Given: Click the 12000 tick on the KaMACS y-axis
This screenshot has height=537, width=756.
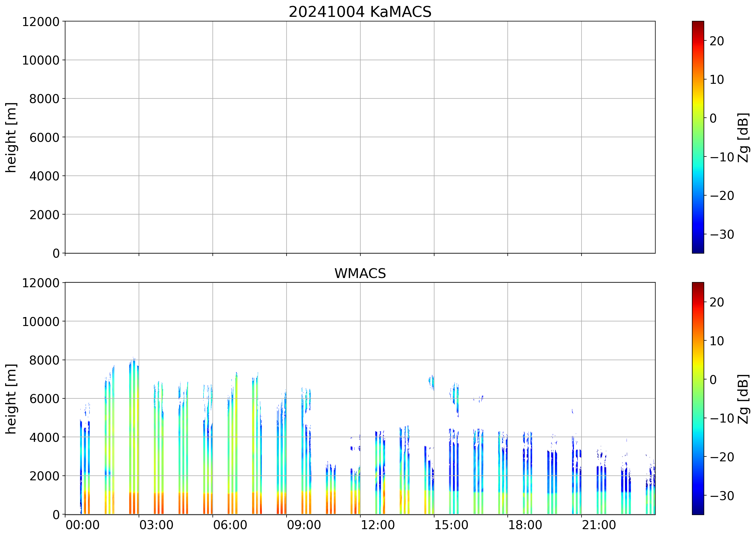Looking at the screenshot, I should (41, 22).
